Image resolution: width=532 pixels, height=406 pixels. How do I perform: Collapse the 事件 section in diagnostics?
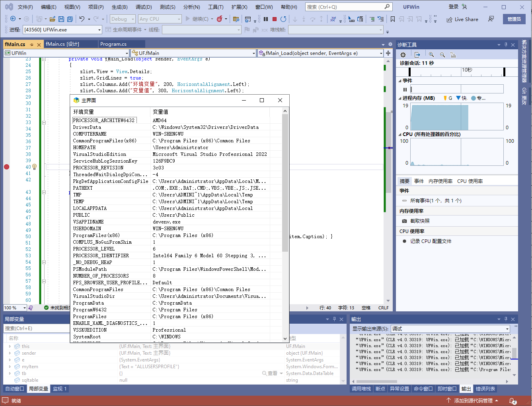[400, 80]
